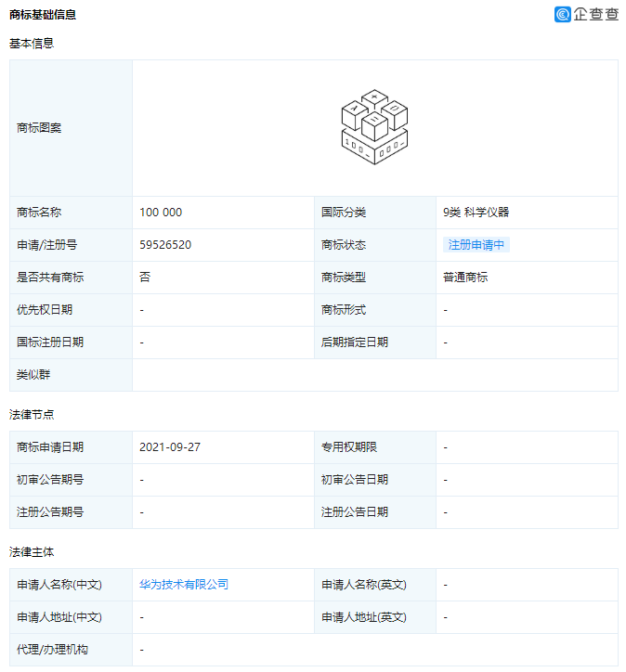The height and width of the screenshot is (672, 626).
Task: Click the 代理/办理机构 label cell
Action: (52, 650)
